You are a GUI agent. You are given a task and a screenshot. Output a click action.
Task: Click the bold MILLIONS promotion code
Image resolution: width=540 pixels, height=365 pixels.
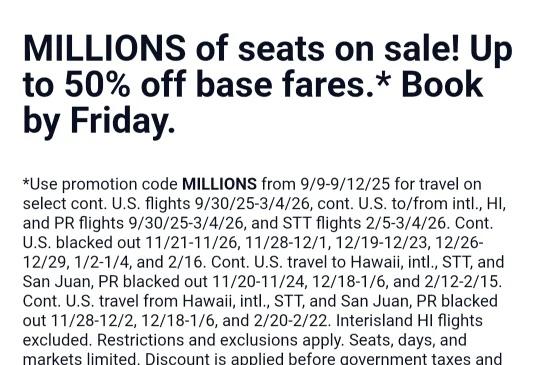click(219, 184)
